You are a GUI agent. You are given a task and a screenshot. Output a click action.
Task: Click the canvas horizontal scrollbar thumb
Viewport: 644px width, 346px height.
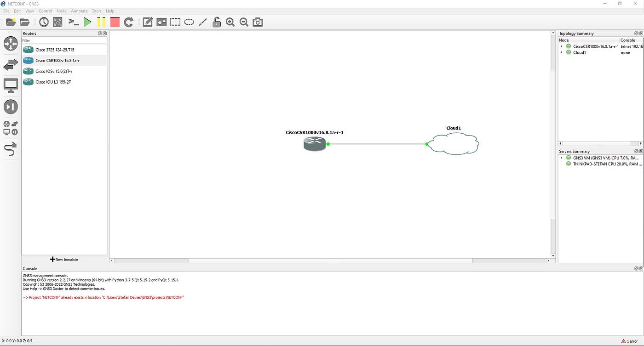(x=330, y=261)
